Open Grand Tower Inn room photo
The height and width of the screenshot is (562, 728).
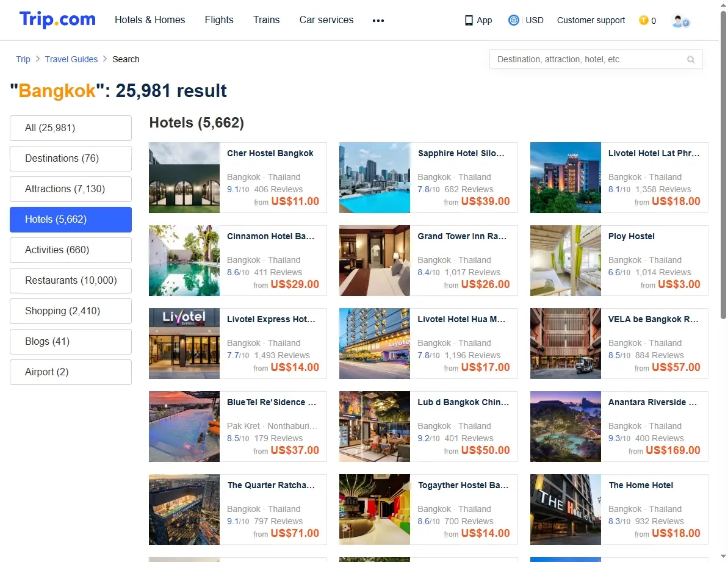click(375, 261)
